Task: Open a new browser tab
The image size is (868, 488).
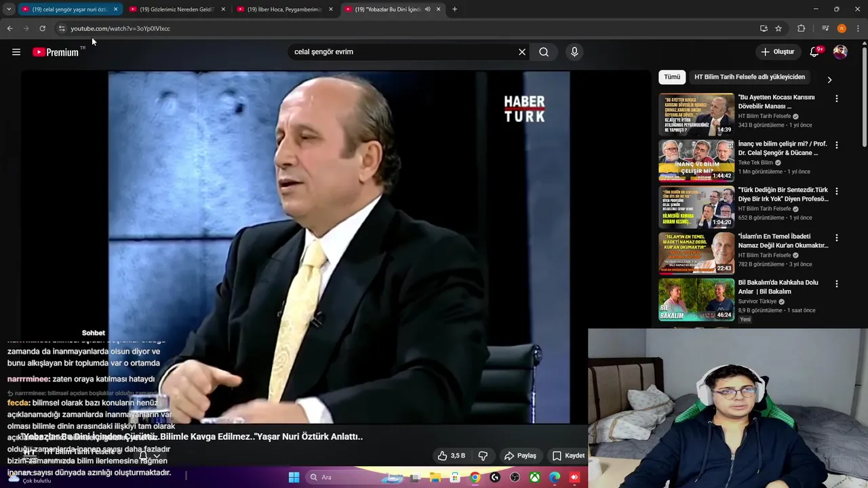Action: click(454, 9)
